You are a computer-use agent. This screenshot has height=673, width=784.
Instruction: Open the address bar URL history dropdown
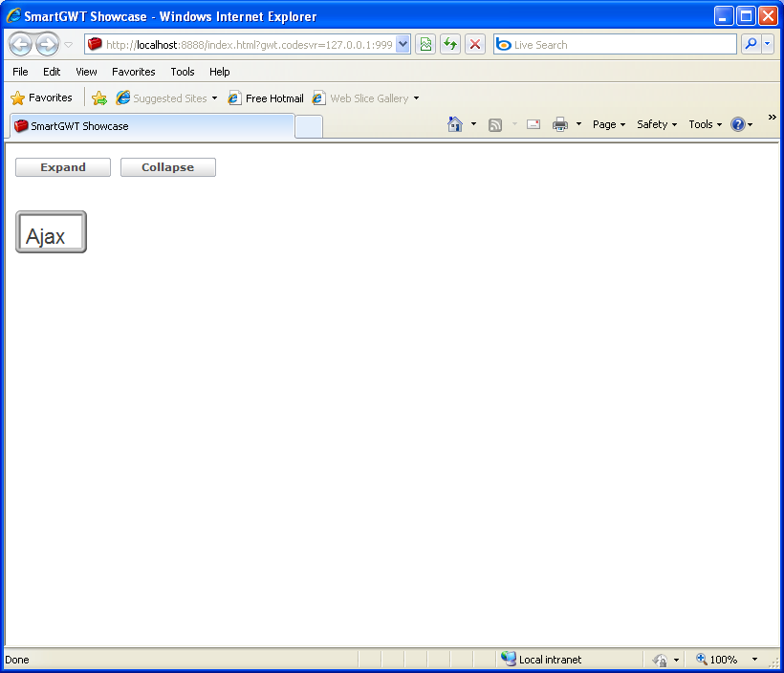point(403,45)
